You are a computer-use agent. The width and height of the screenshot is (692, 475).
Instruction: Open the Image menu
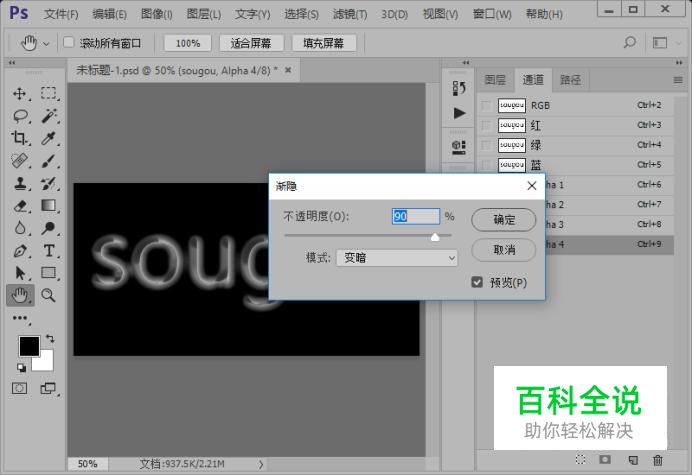click(156, 14)
